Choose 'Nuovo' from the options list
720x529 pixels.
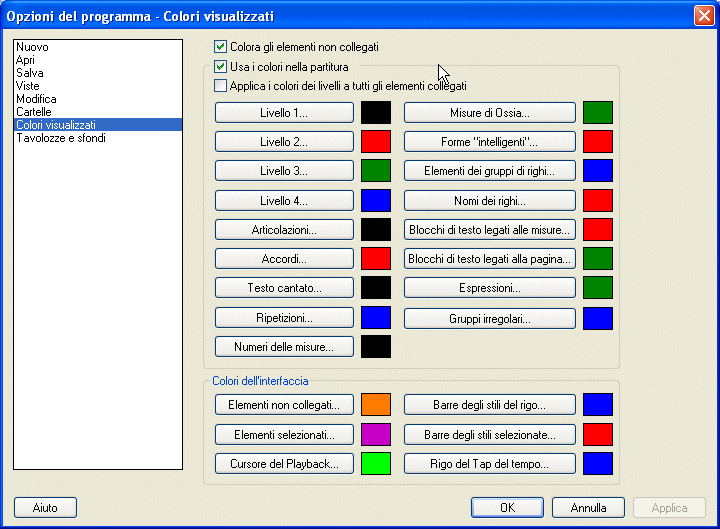tap(32, 47)
